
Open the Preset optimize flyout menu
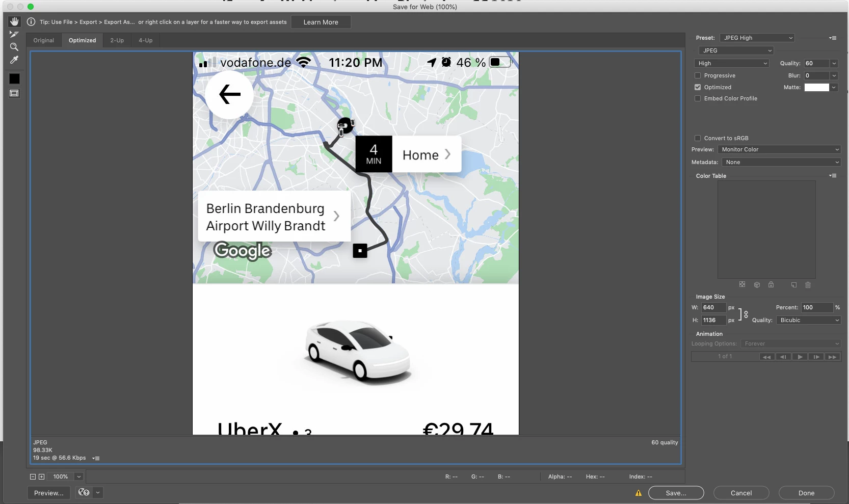(833, 38)
